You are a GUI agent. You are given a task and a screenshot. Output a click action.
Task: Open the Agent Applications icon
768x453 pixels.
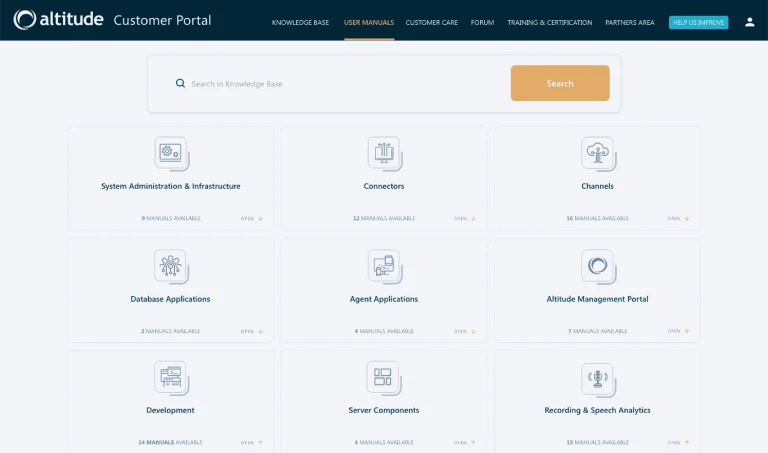pyautogui.click(x=385, y=266)
